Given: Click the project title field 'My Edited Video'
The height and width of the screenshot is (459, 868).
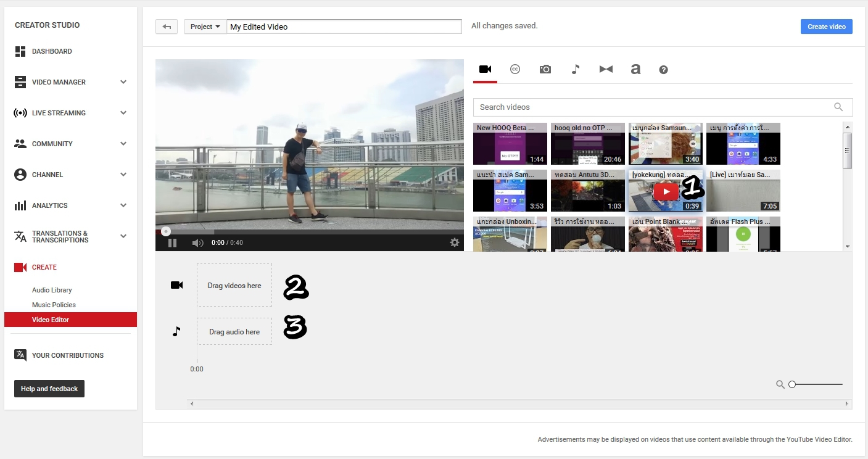Looking at the screenshot, I should (344, 27).
